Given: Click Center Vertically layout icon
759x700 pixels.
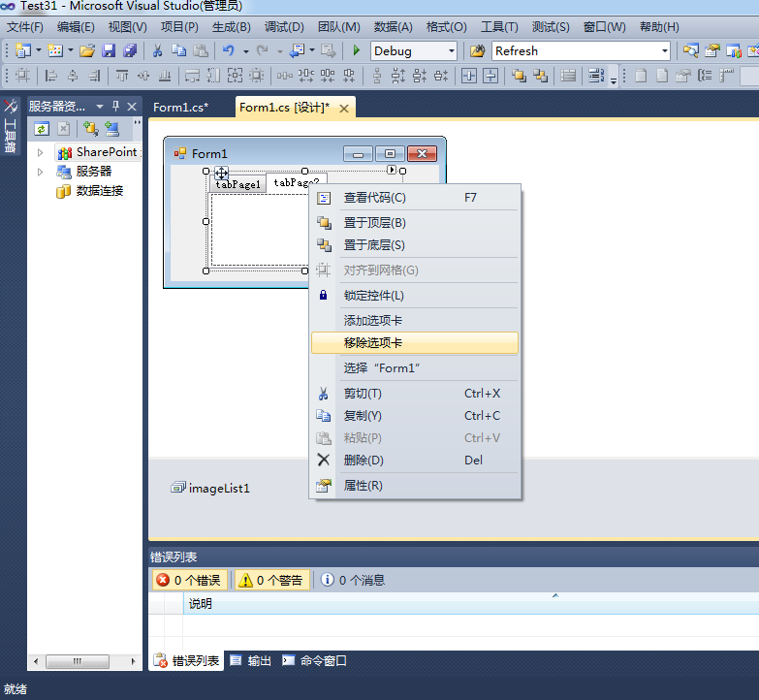Looking at the screenshot, I should (x=490, y=76).
